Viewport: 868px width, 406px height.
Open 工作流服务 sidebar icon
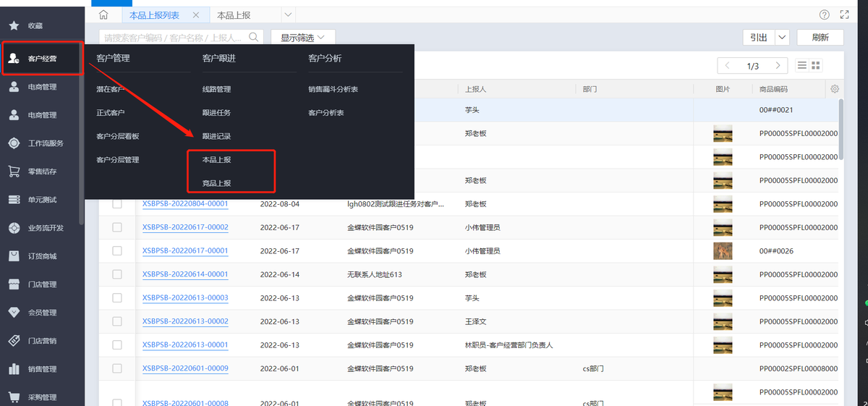pos(14,143)
